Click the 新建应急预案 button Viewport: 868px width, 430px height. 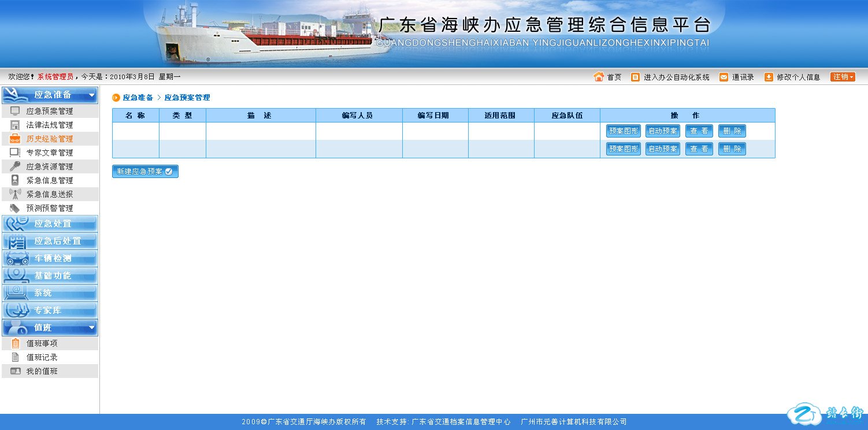tap(145, 172)
